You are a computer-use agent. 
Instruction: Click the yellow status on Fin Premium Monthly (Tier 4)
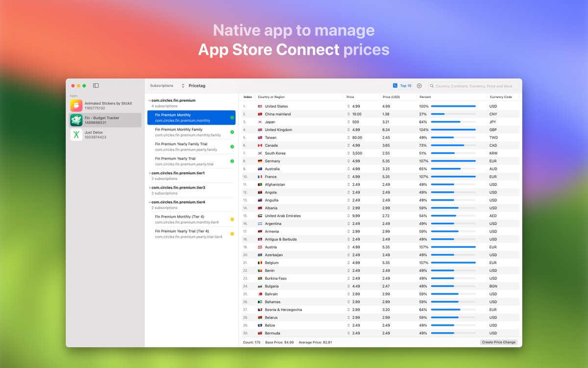tap(232, 219)
